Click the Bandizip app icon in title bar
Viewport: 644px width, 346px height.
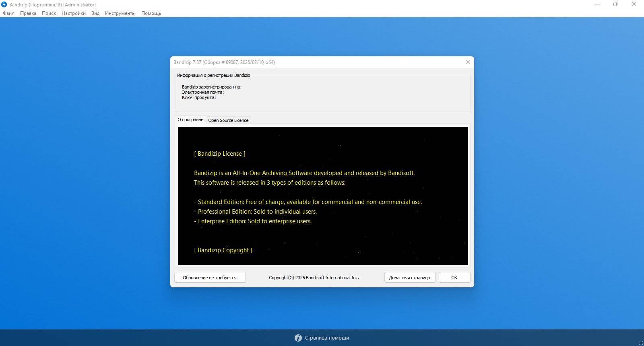pos(4,4)
